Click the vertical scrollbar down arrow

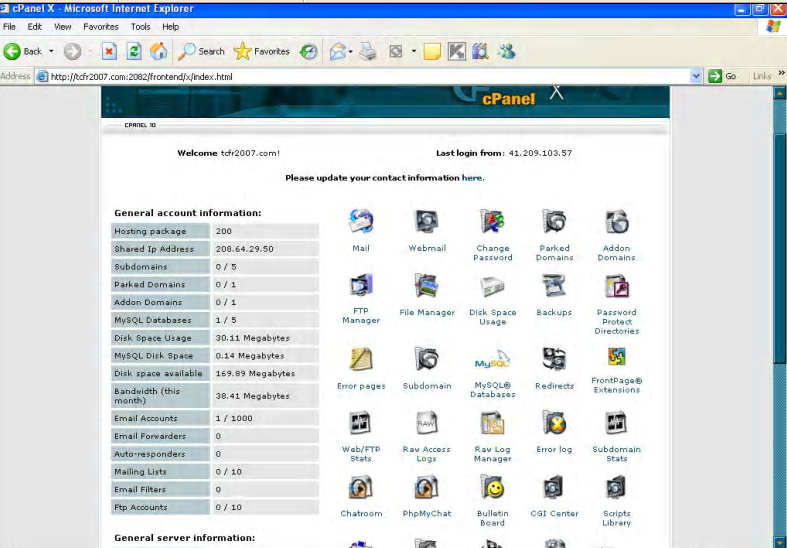point(780,541)
